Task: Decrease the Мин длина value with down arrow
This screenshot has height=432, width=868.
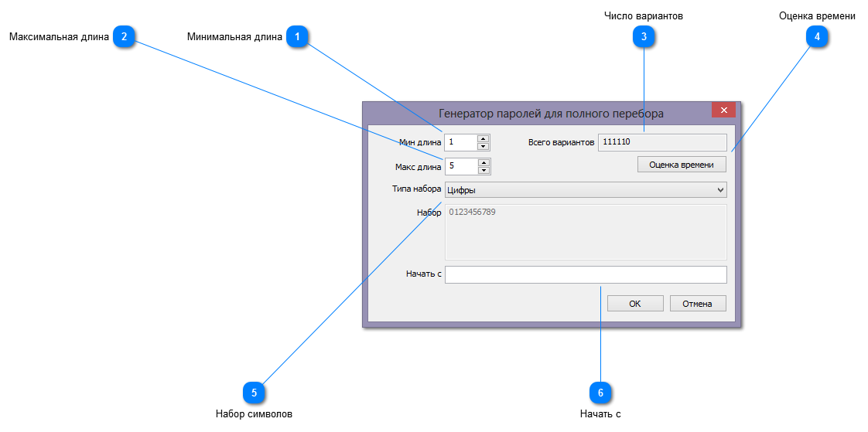Action: click(484, 146)
